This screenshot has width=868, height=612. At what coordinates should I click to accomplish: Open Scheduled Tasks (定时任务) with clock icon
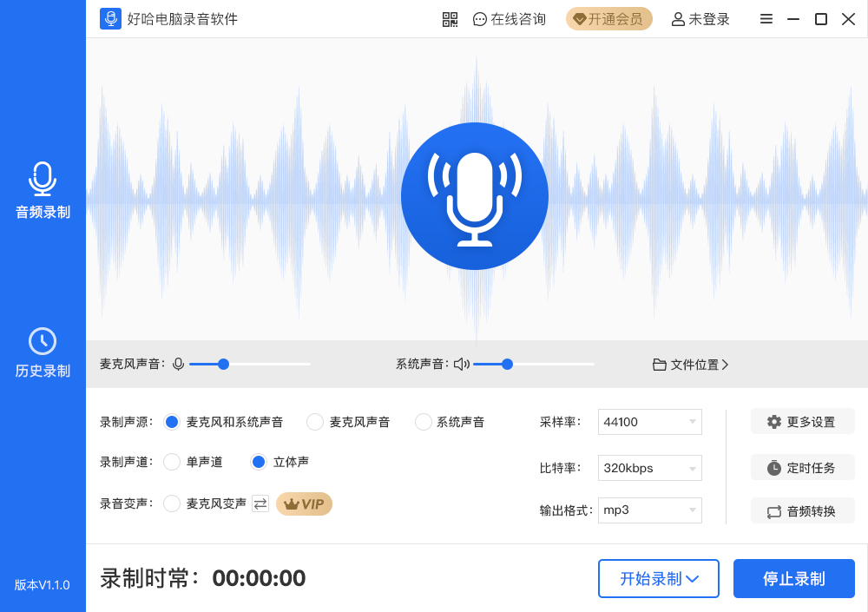click(802, 467)
